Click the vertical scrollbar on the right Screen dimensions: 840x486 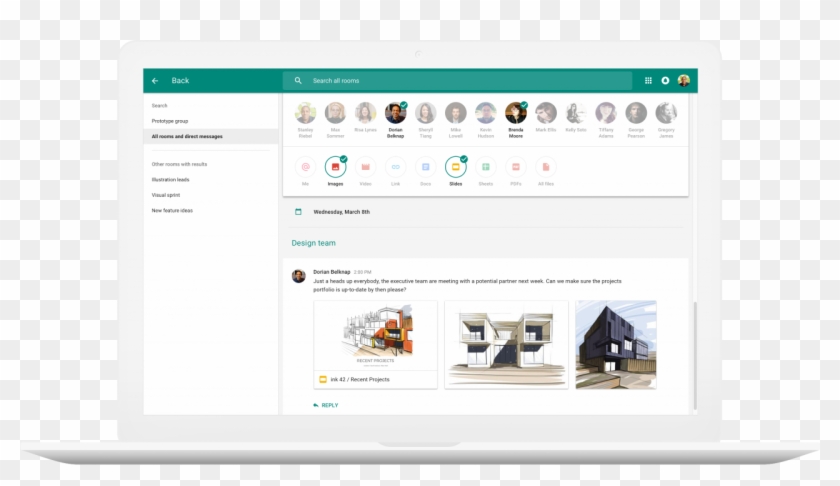695,356
